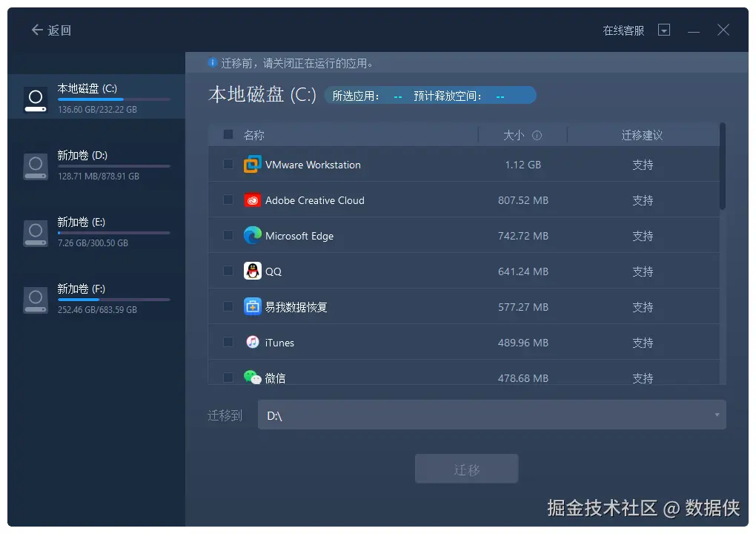Toggle the select-all checkbox beside 名称
The width and height of the screenshot is (756, 534).
click(x=228, y=134)
